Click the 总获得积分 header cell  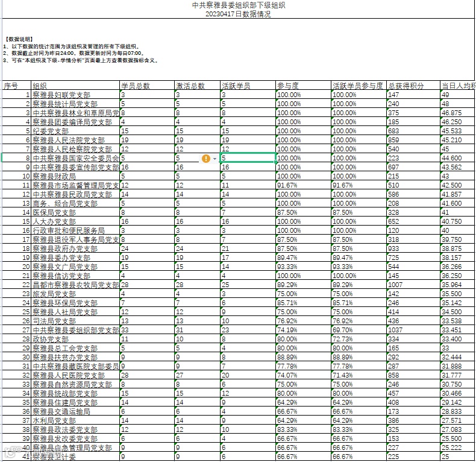[413, 86]
